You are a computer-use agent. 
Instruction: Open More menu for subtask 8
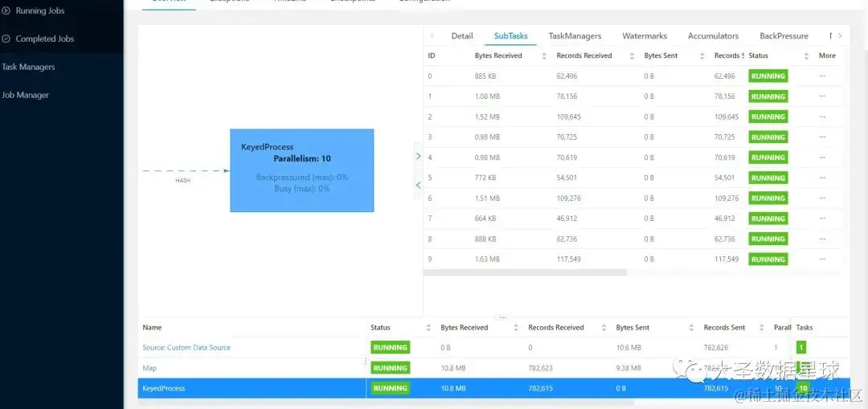822,239
